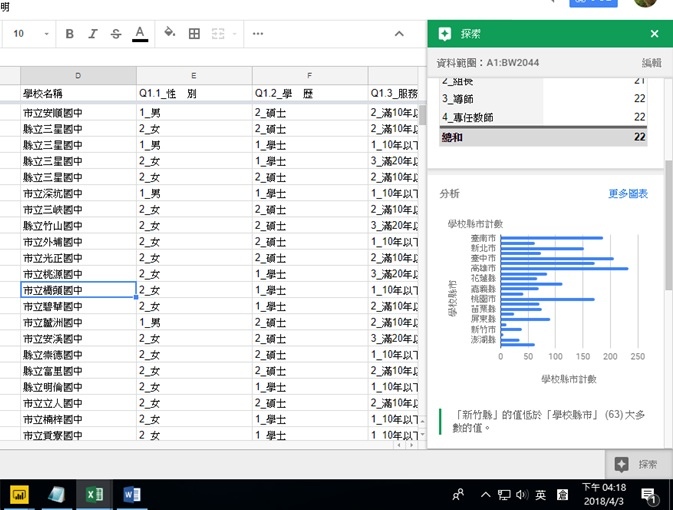
Task: Open the volume control tray icon
Action: point(521,495)
